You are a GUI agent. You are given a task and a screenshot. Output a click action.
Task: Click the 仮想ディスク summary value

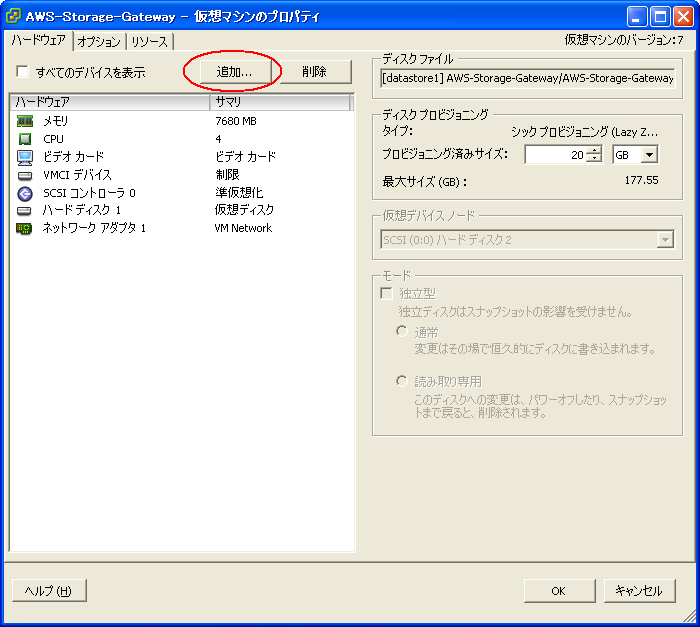pos(244,209)
